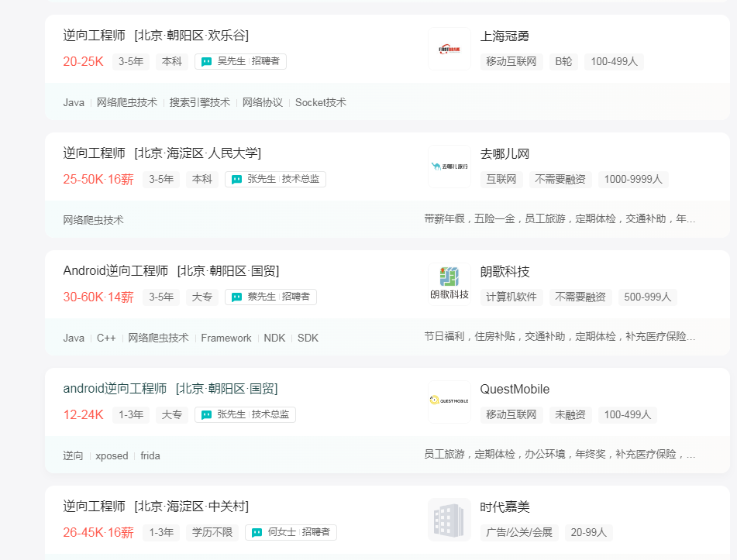This screenshot has height=560, width=737.
Task: Click salary 20-25K
Action: coord(83,61)
